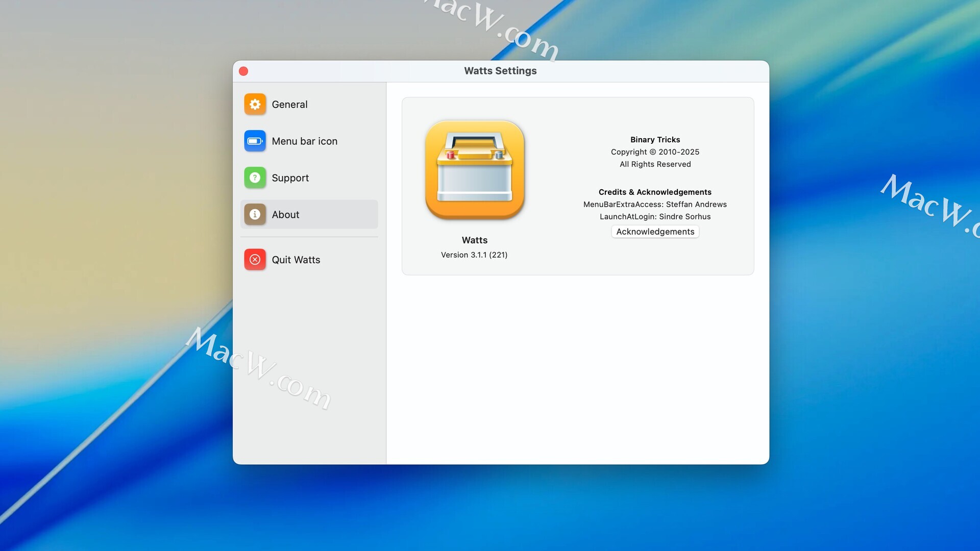
Task: Click the Version 3.1.1 (221) text
Action: coord(474,255)
